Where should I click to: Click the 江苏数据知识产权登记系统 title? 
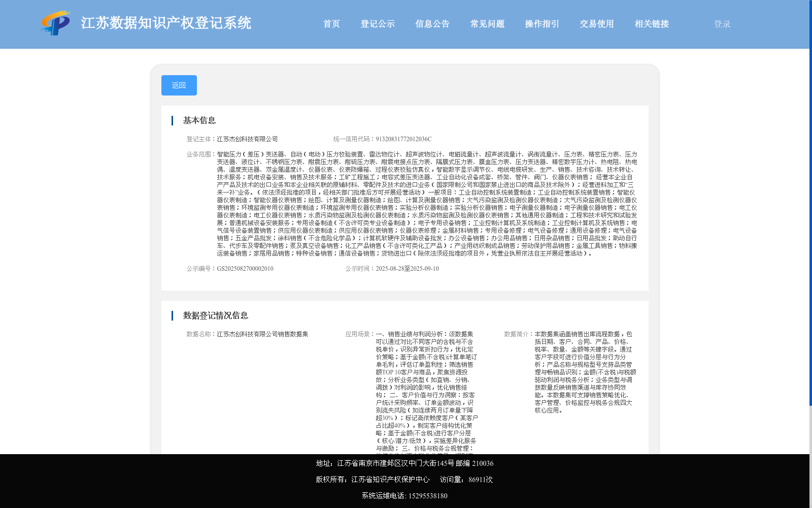166,23
